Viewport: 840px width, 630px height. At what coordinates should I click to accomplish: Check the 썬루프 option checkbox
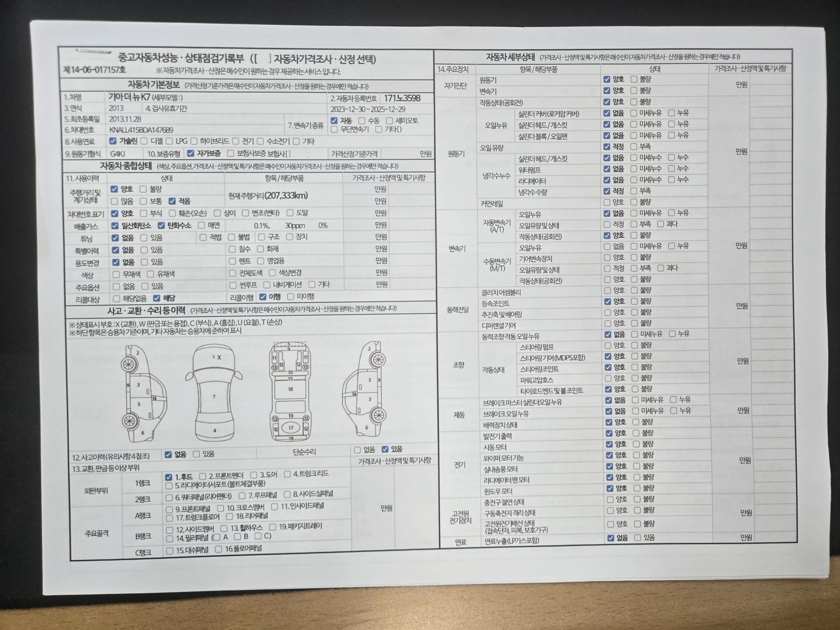[233, 285]
